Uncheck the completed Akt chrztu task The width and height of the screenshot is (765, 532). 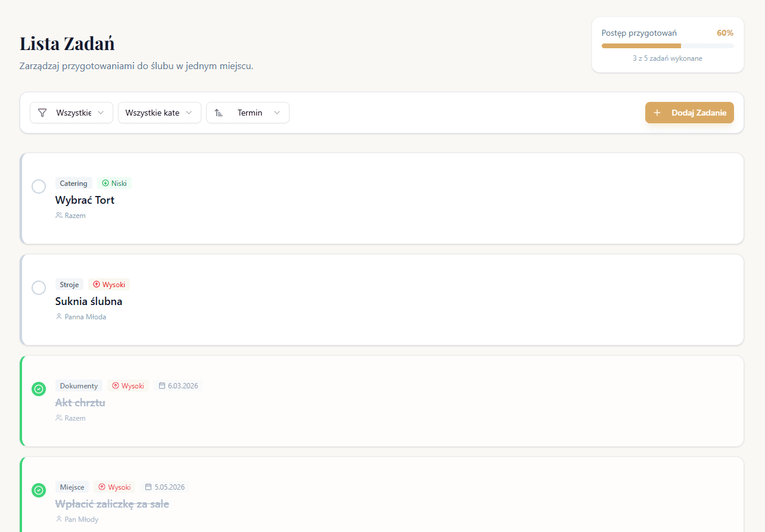click(39, 389)
